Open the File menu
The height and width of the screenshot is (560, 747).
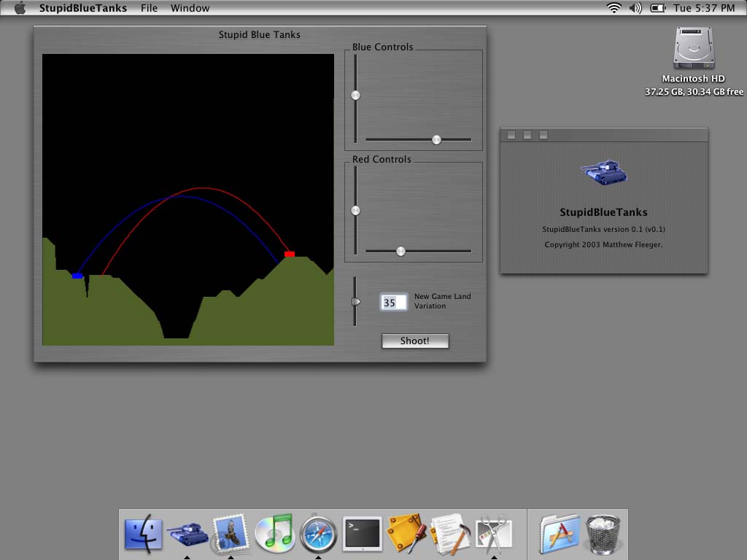pyautogui.click(x=149, y=8)
